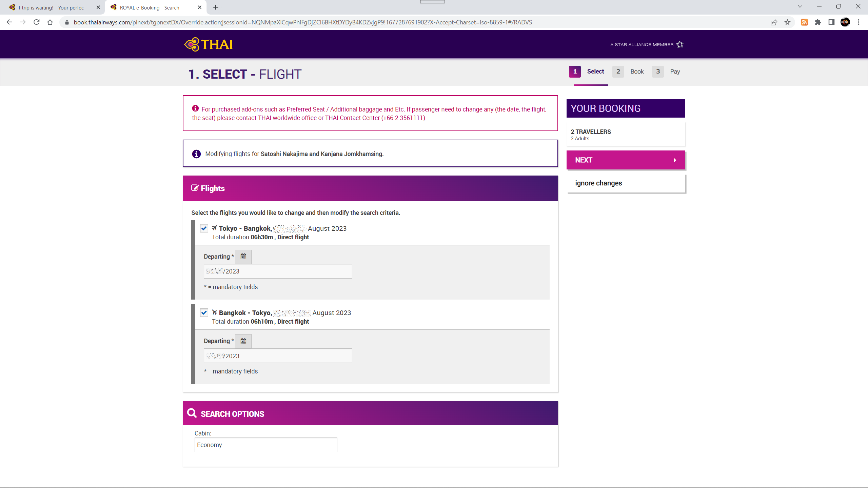Click the browser forward arrow

click(x=23, y=22)
